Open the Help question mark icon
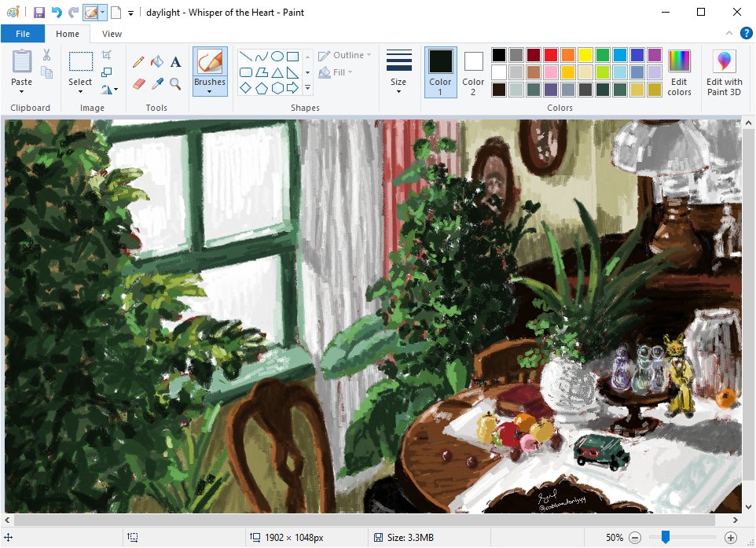The image size is (756, 548). pos(746,33)
